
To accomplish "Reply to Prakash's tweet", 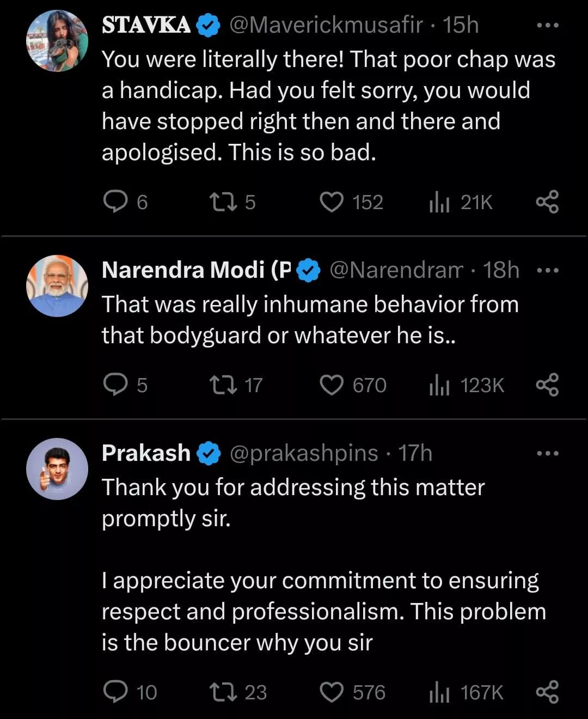I will (x=115, y=692).
